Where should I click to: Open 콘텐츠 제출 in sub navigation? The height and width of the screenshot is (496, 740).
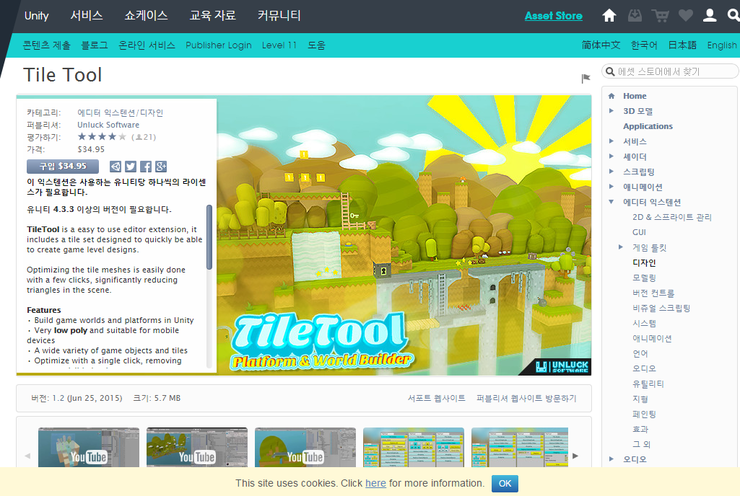click(x=46, y=45)
